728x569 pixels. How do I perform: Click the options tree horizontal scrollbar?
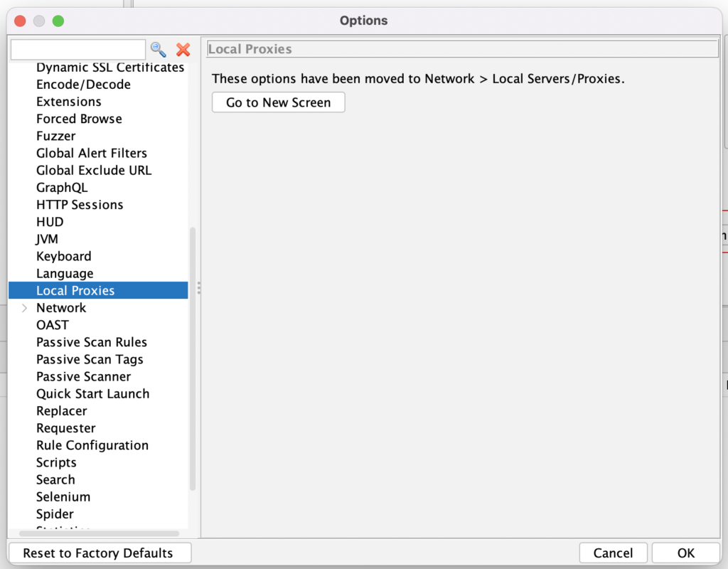(99, 533)
